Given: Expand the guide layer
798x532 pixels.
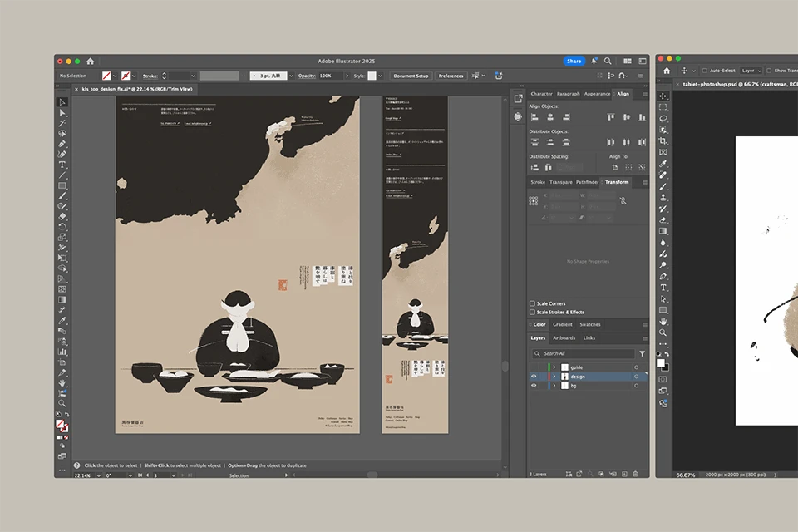Looking at the screenshot, I should pos(554,367).
